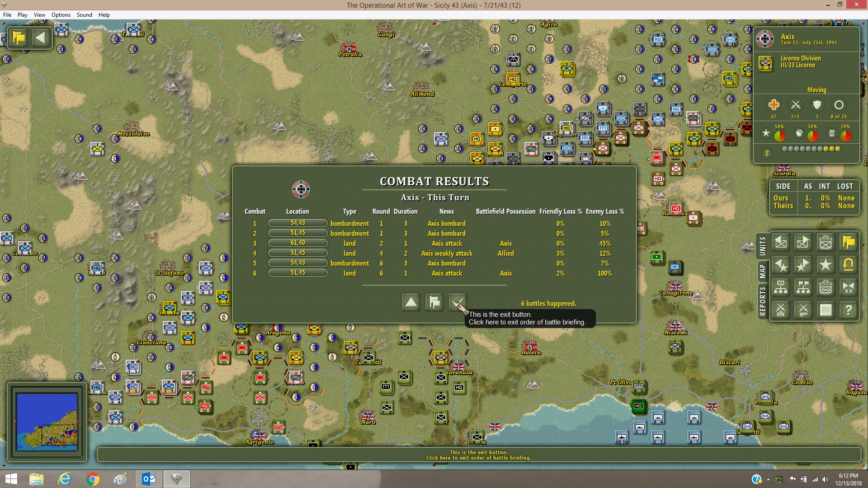Image resolution: width=868 pixels, height=488 pixels.
Task: Click the yellow undo arrow icon
Action: (x=849, y=265)
